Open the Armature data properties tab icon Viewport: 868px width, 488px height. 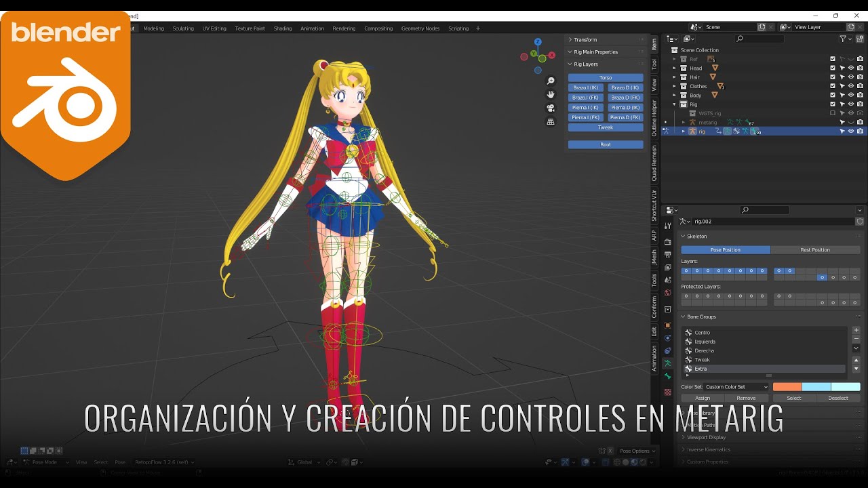coord(668,363)
